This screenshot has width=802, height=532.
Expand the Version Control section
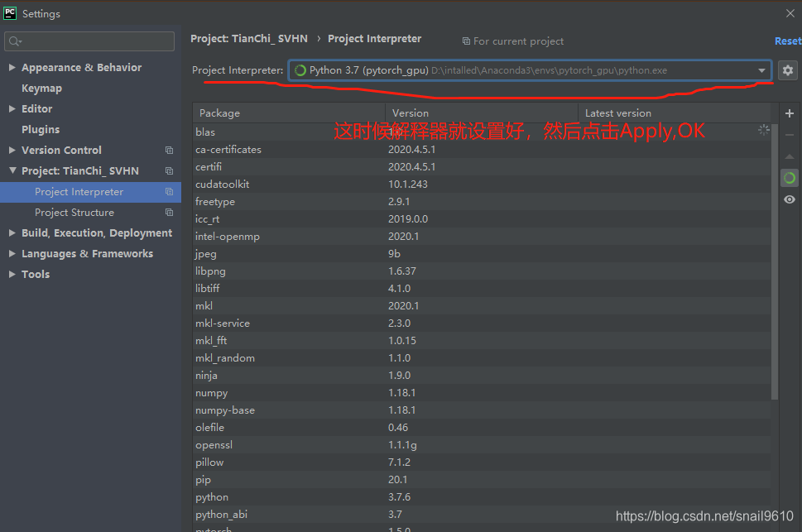(x=12, y=150)
